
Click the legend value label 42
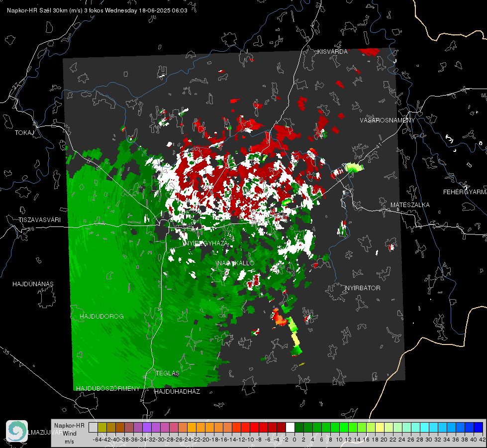[x=482, y=440]
